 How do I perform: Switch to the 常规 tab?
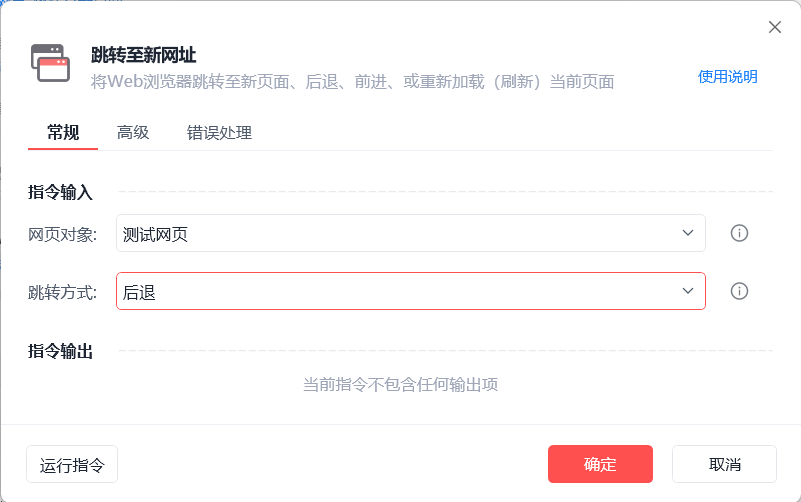click(x=63, y=132)
